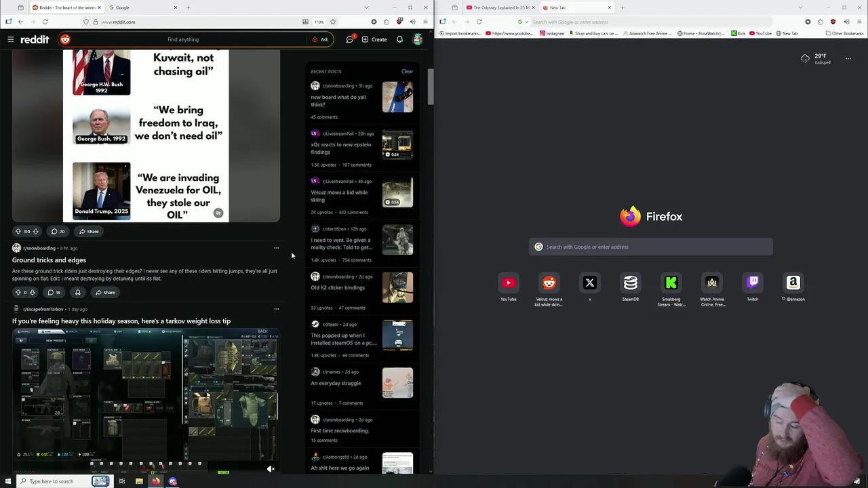
Task: Go back in the left browser window
Action: pyautogui.click(x=20, y=22)
